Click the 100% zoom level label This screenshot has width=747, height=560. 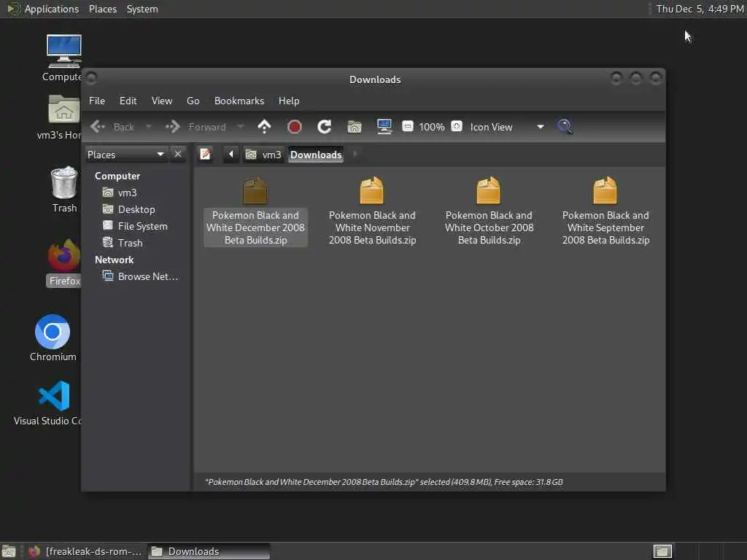point(432,127)
